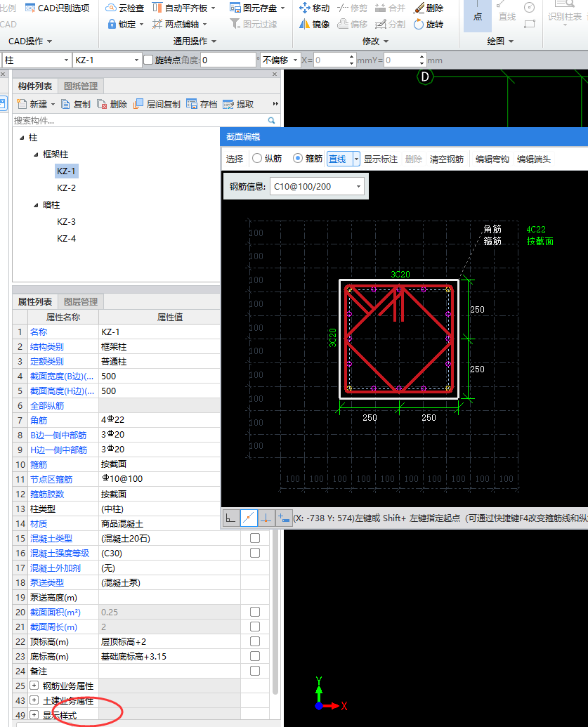Viewport: 588px width, 727px height.
Task: Open the 直线 draw mode dropdown arrow
Action: [x=356, y=159]
